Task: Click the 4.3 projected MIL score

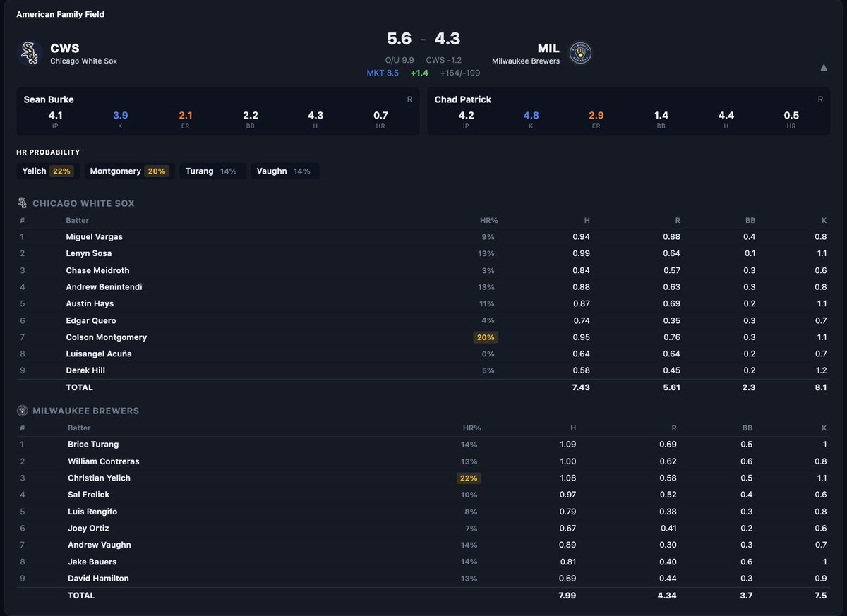Action: [x=447, y=39]
